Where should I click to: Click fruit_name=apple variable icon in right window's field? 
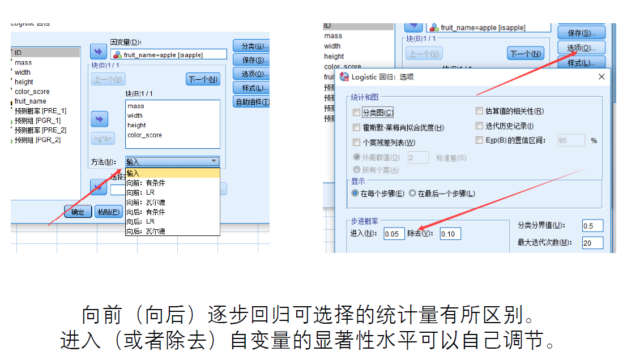[x=434, y=28]
